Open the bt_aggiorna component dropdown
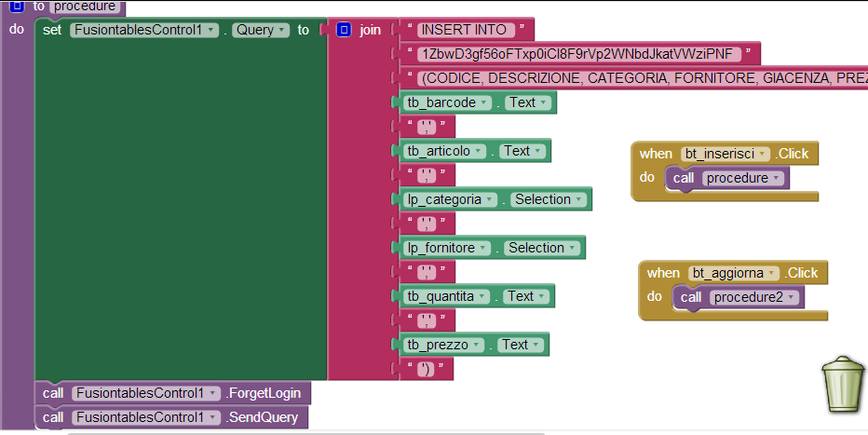 (734, 273)
